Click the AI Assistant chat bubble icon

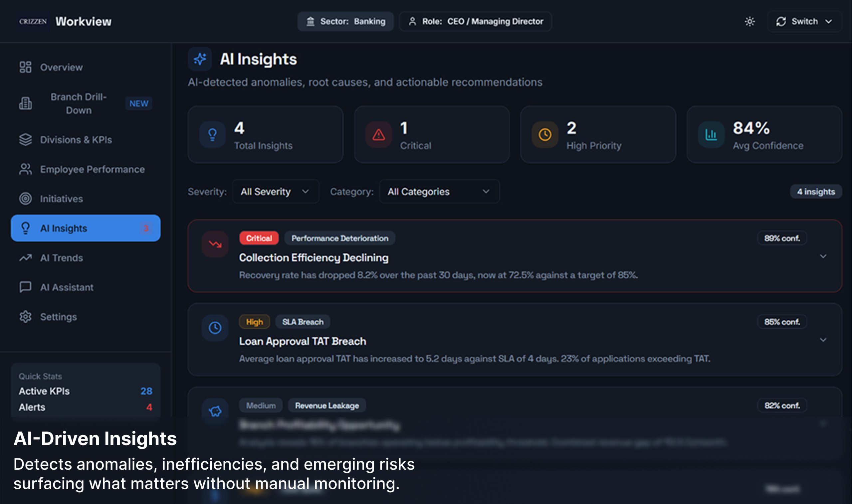tap(26, 287)
